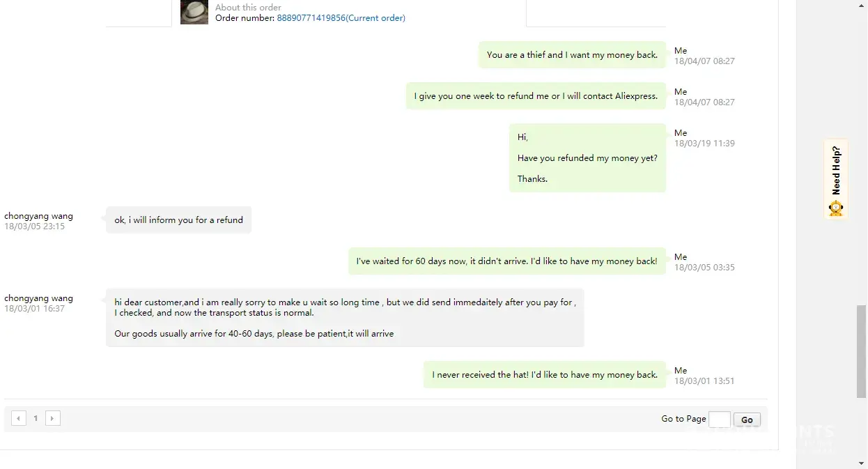Click the 18/03/19 11:39 timestamp
The image size is (868, 469).
[704, 144]
